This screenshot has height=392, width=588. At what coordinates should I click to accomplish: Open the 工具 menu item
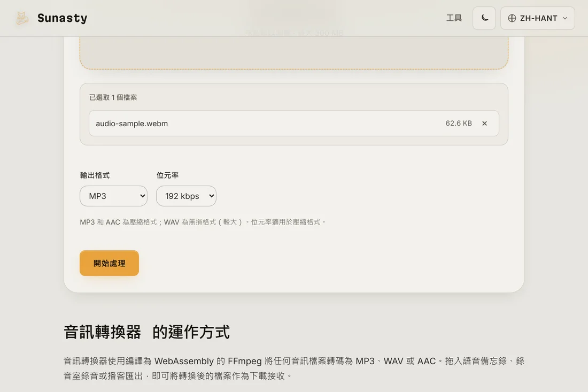coord(454,18)
